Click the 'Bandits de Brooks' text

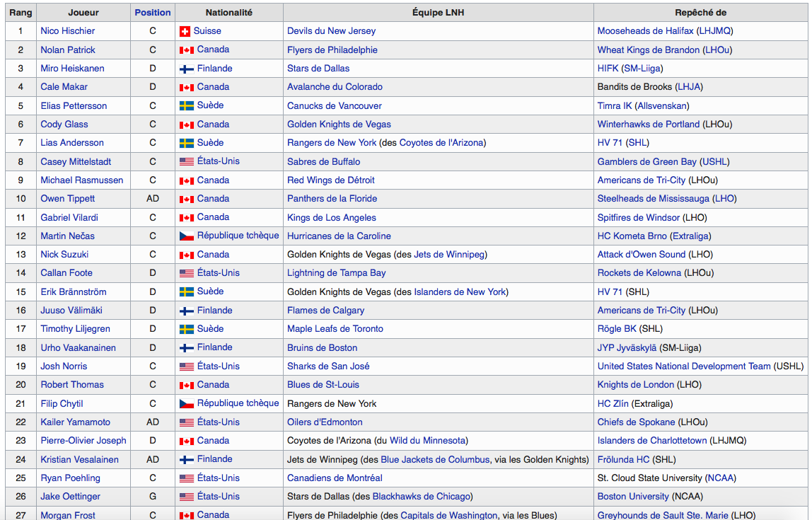pos(635,87)
